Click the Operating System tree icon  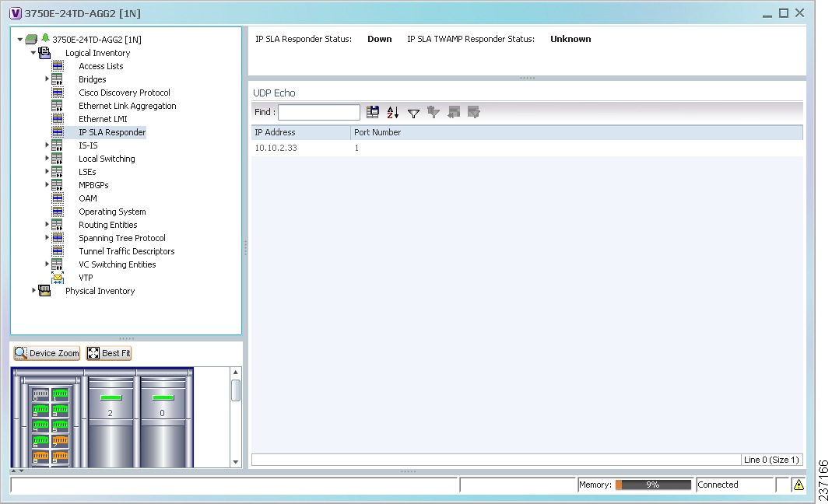[58, 212]
